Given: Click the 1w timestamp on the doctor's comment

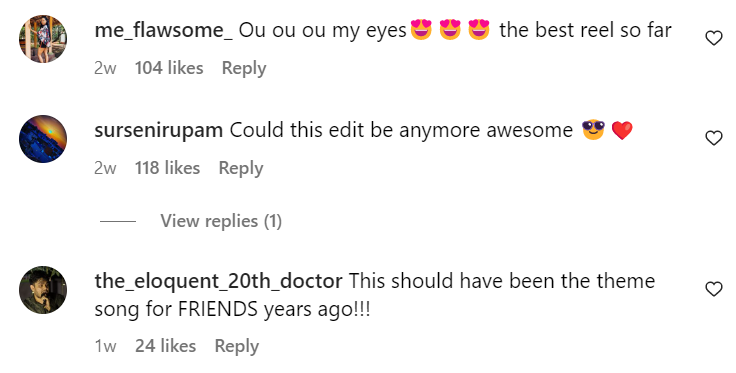Looking at the screenshot, I should [106, 346].
